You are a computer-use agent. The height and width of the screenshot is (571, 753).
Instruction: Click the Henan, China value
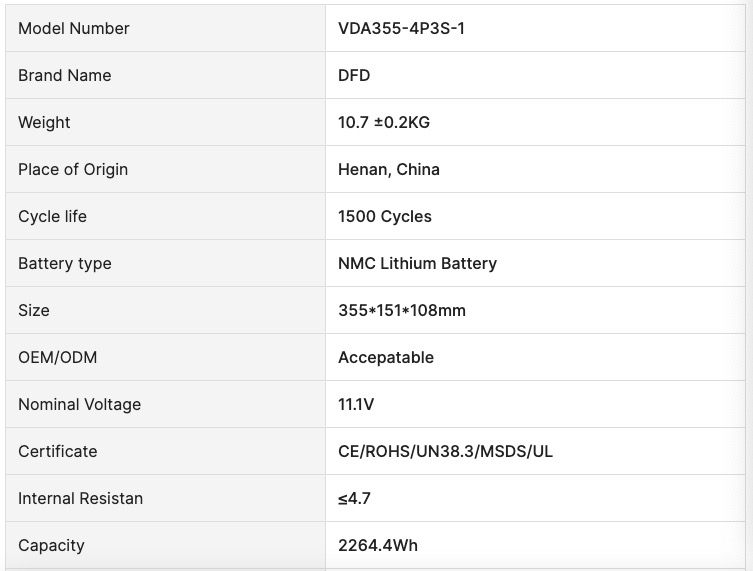[389, 170]
